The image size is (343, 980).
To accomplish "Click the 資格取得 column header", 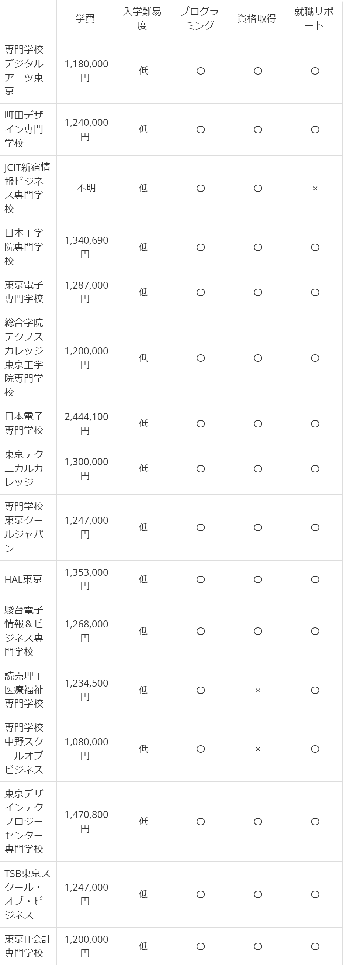I will pyautogui.click(x=257, y=19).
